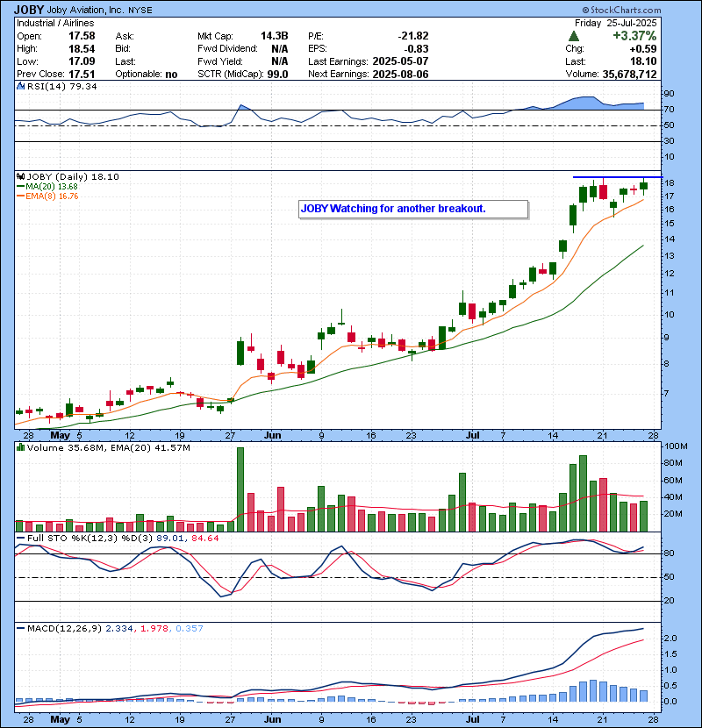Viewport: 702px width, 728px height.
Task: Select the Open value 17.58
Action: [82, 36]
